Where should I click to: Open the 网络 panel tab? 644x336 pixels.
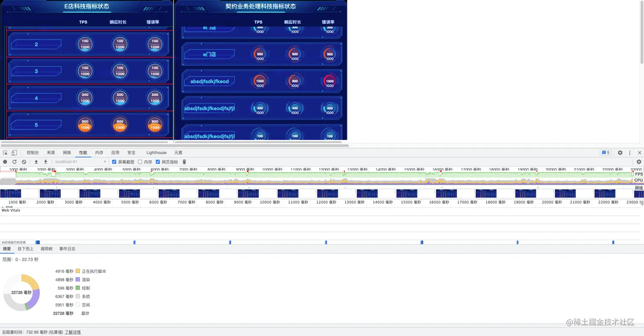pyautogui.click(x=67, y=153)
